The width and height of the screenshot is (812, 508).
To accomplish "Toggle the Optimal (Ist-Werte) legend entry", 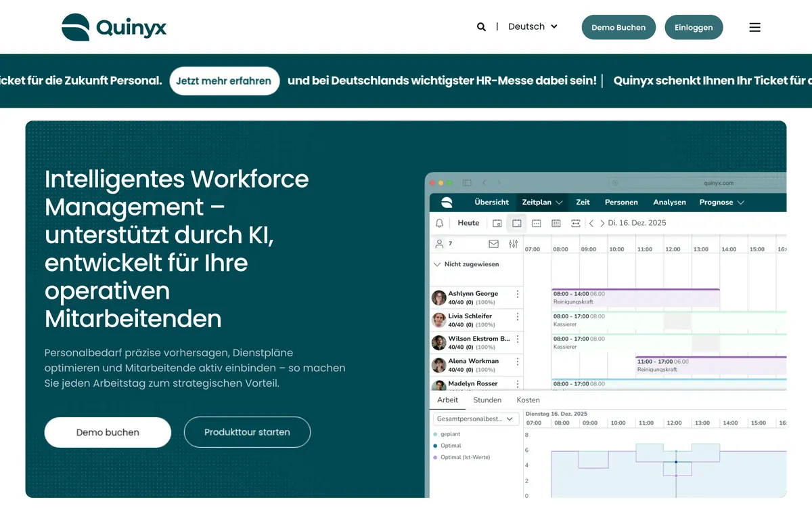I will (461, 457).
